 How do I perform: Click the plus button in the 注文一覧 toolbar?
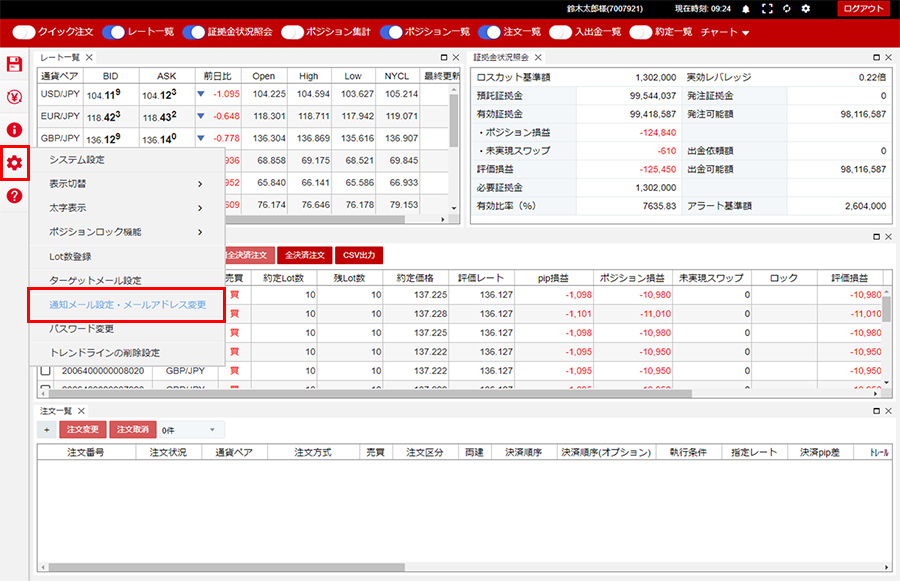(47, 429)
